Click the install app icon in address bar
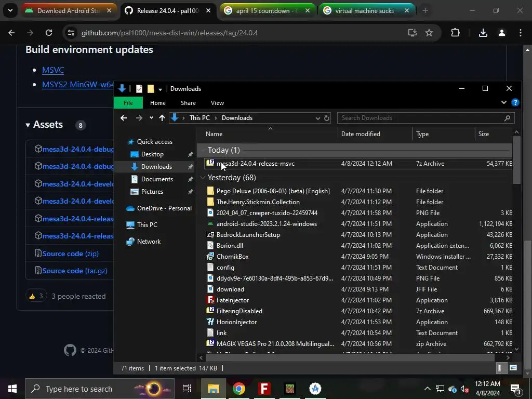Viewport: 532px width, 399px height. [412, 33]
